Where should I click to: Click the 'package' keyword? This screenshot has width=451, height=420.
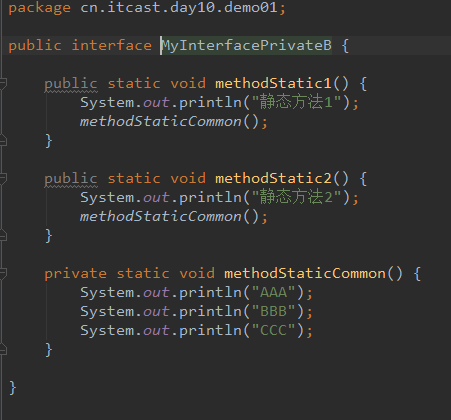coord(40,8)
